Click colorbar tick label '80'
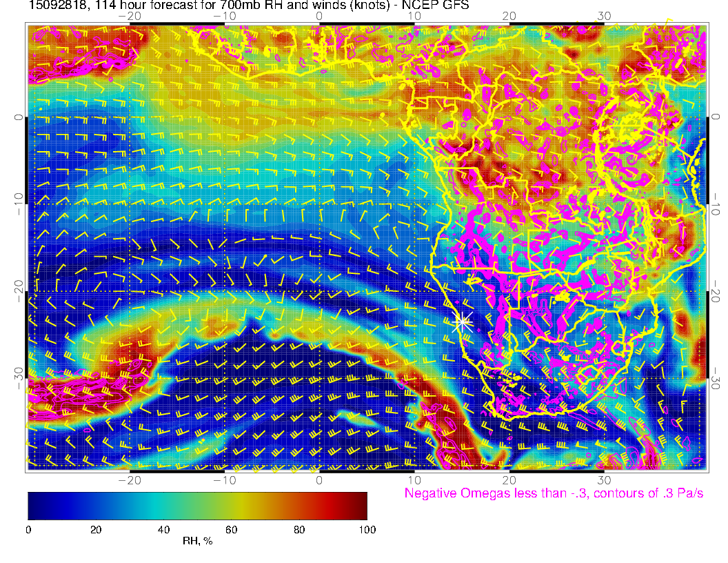 click(299, 530)
